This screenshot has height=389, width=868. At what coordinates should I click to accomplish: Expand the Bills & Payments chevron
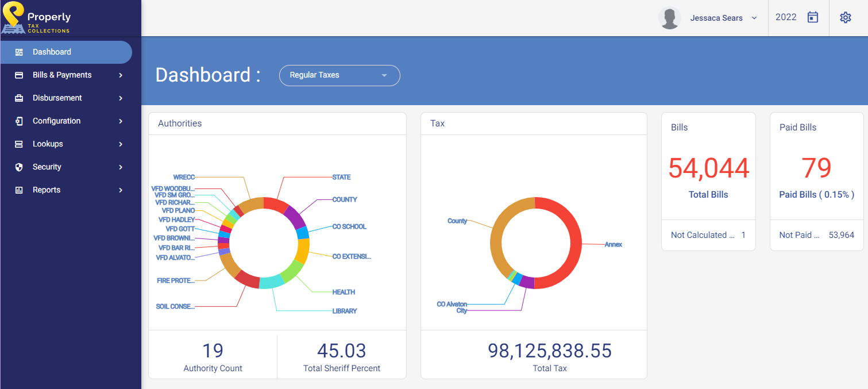point(121,75)
